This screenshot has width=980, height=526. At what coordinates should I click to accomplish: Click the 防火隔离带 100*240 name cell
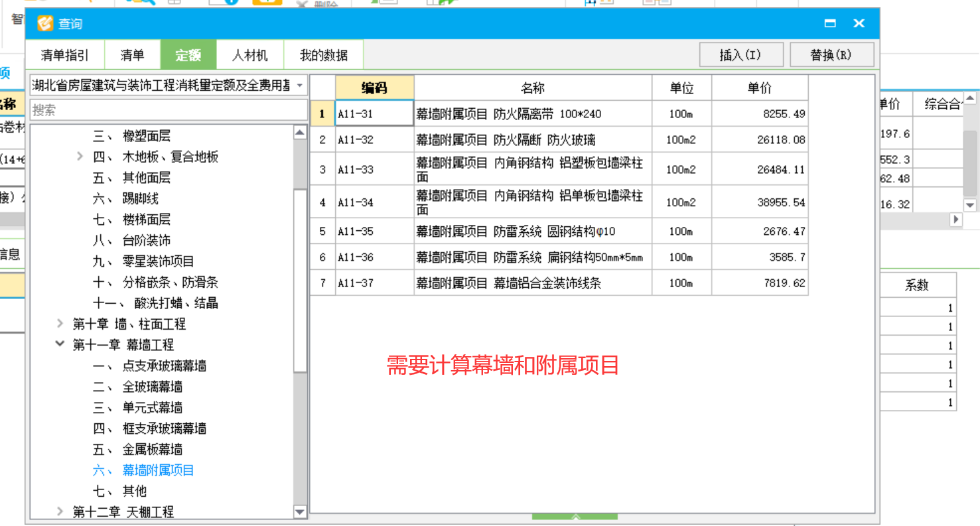(x=533, y=113)
